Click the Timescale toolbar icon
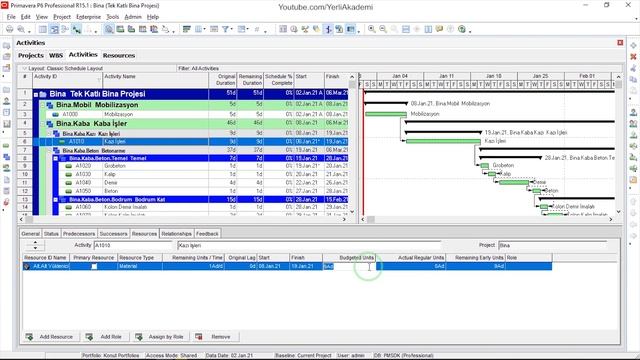Image resolution: width=640 pixels, height=360 pixels. [213, 29]
